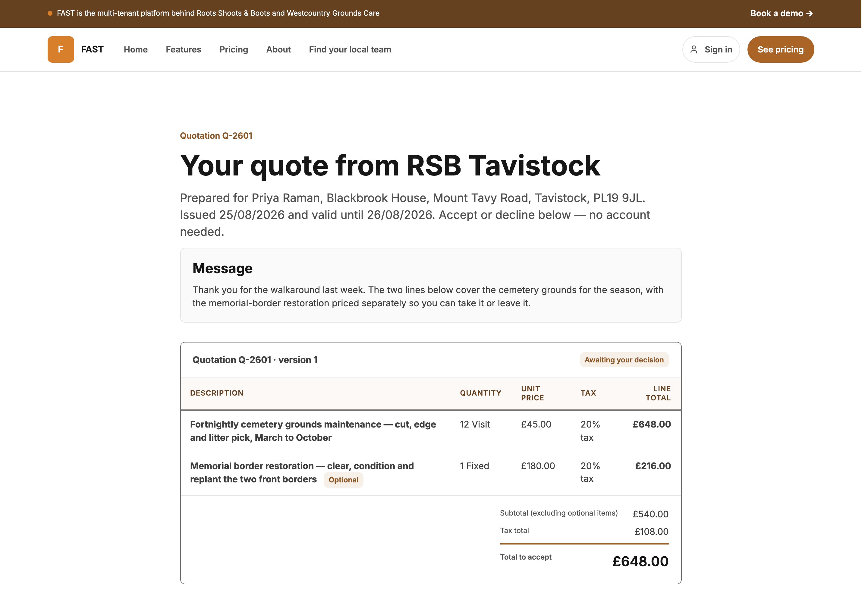
Task: Select About in the navigation bar
Action: click(278, 49)
